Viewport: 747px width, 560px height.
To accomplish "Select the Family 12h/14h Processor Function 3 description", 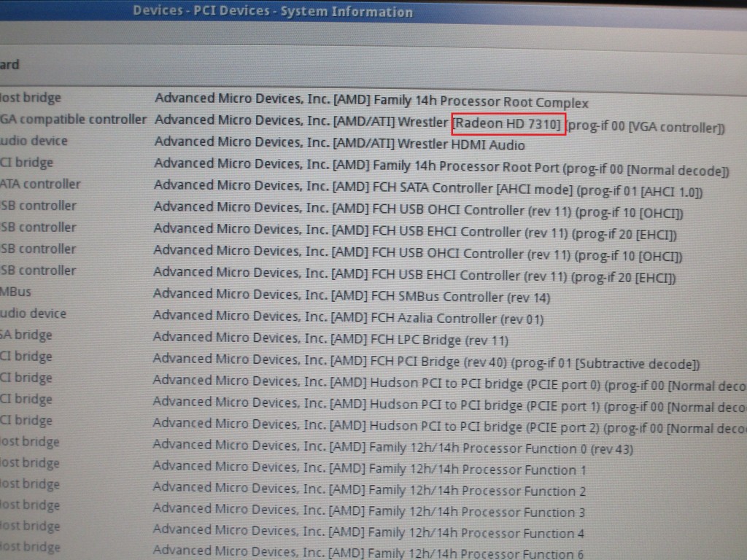I will pyautogui.click(x=368, y=510).
